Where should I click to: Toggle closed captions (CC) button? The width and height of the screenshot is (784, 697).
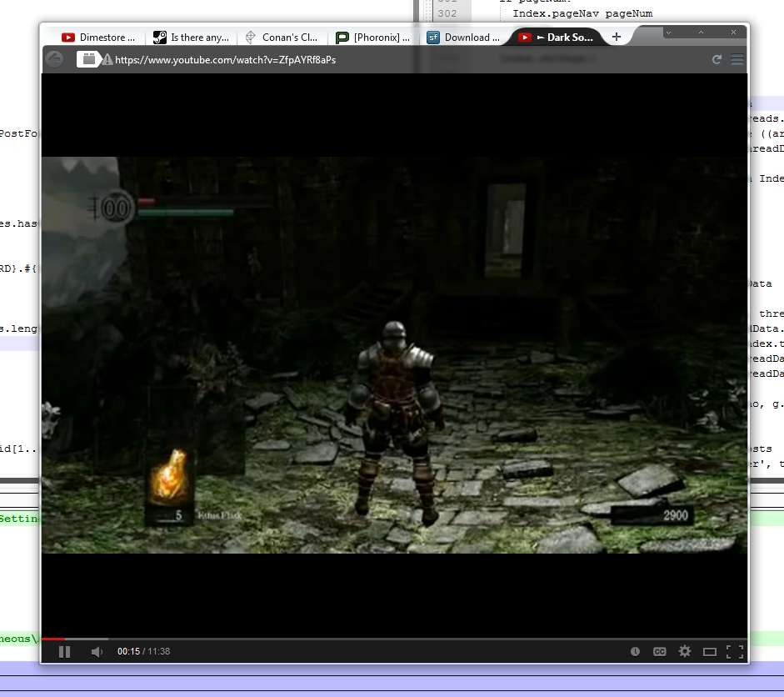coord(659,651)
